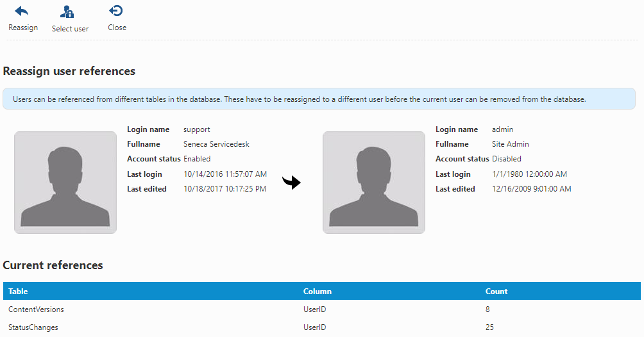
Task: Click the login name 'admin'
Action: [502, 129]
